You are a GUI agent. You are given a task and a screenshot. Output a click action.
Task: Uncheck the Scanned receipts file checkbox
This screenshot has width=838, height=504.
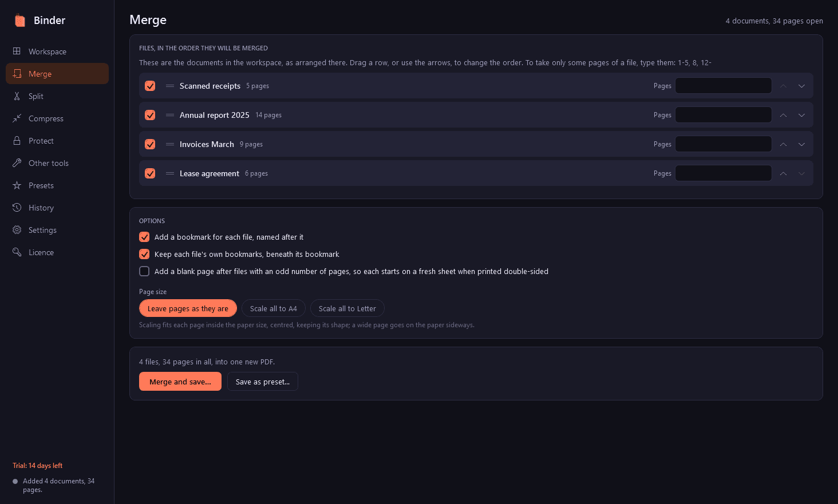[x=150, y=86]
